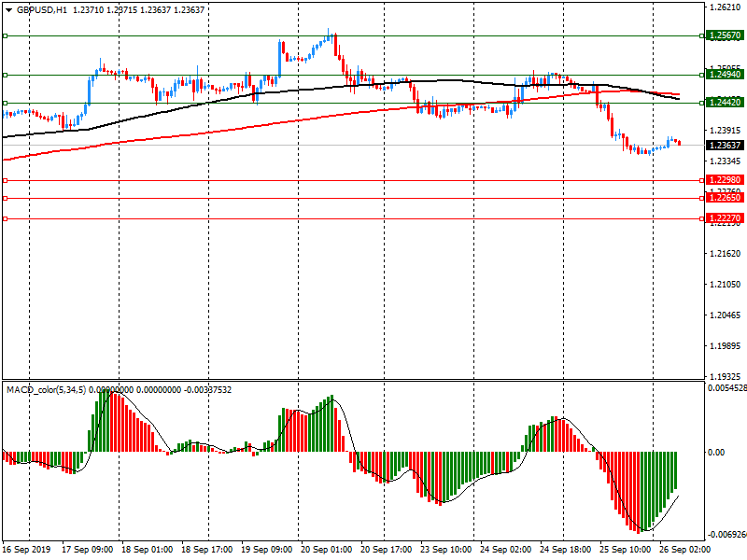Screen dimensions: 747x560
Task: Click the MACD 0.00 scale value
Action: (x=716, y=453)
